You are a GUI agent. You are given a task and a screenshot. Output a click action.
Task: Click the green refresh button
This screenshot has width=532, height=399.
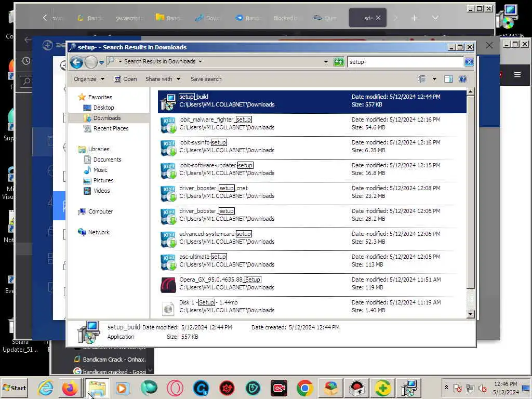tap(339, 62)
